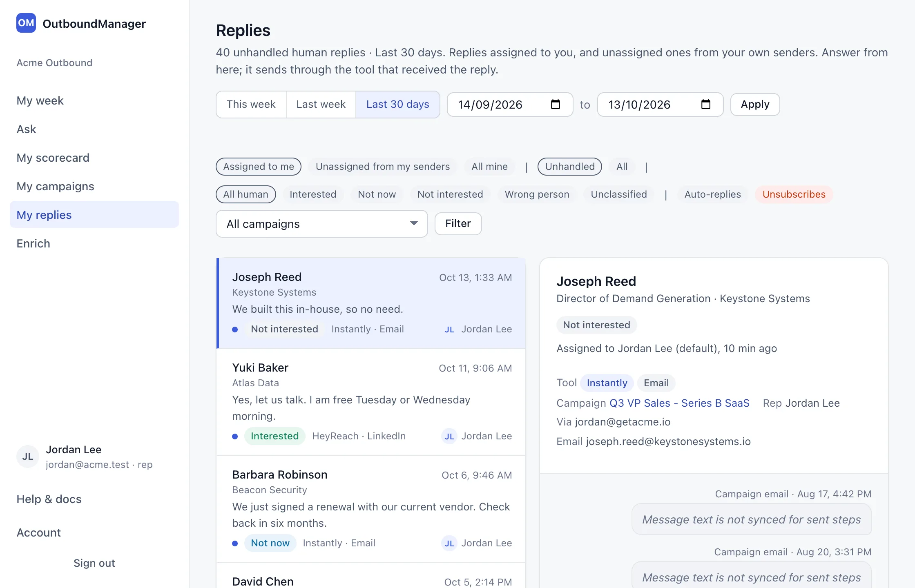Switch to the This week range
Viewport: 915px width, 588px height.
tap(251, 105)
